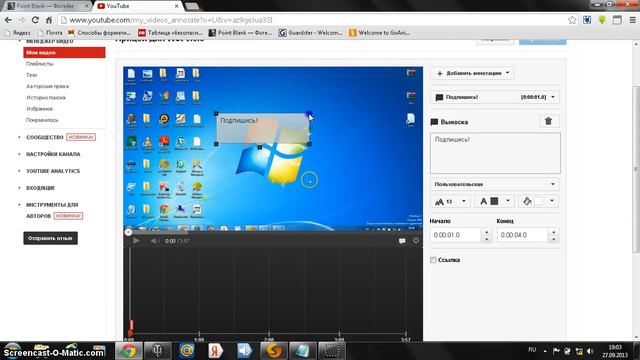This screenshot has width=640, height=360.
Task: Click the green download arrow extension icon
Action: coord(602,20)
